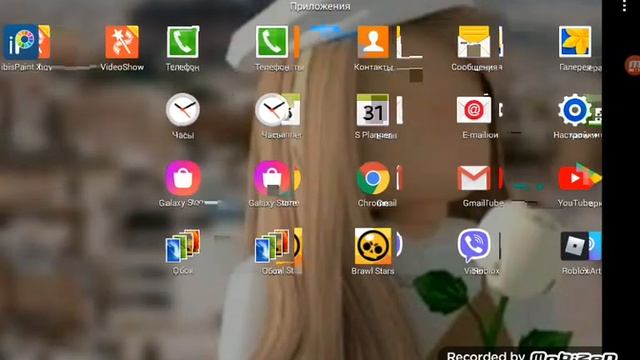Open the S Planner calendar app
Viewport: 640px width, 360px height.
(x=372, y=110)
